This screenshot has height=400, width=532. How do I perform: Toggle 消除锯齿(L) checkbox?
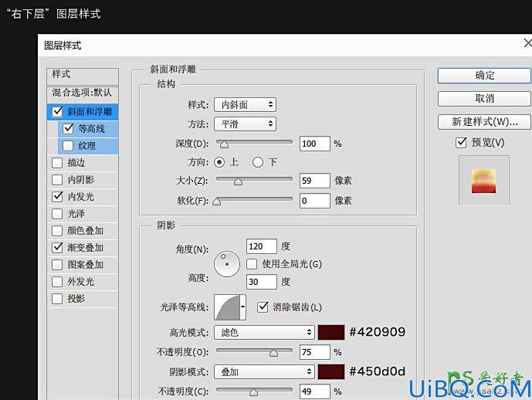[x=263, y=307]
